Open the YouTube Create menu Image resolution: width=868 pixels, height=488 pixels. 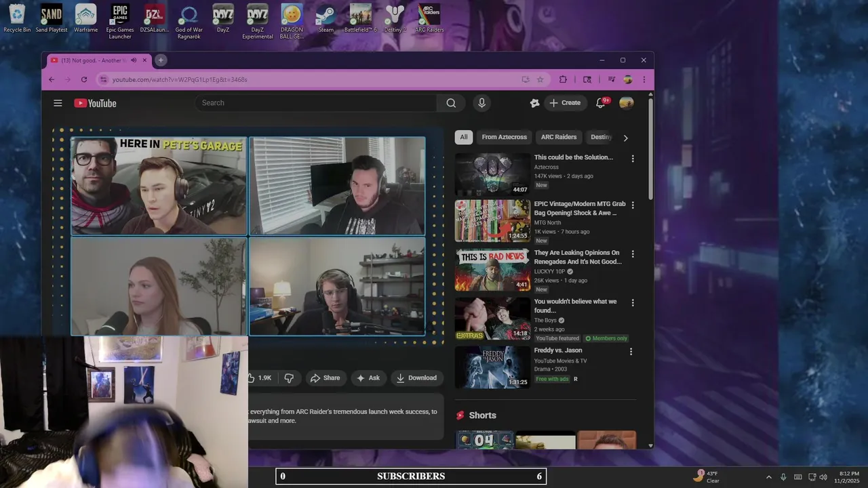point(565,103)
